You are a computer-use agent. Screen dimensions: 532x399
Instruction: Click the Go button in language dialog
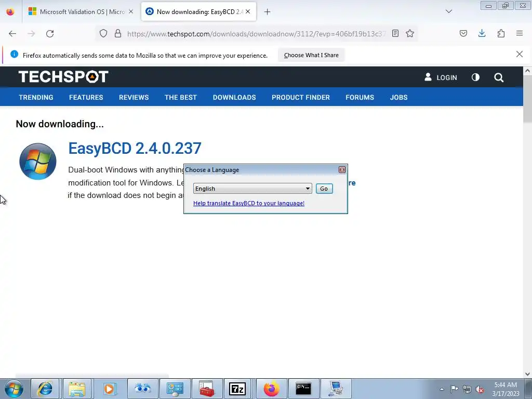tap(324, 188)
